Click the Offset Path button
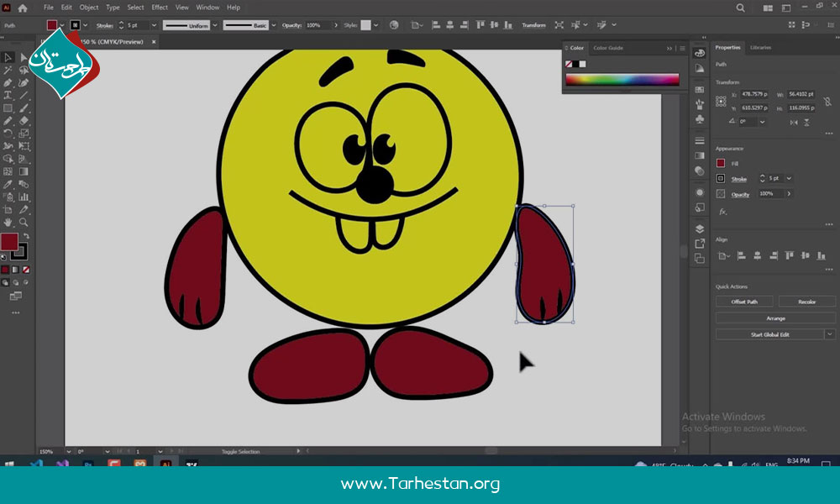 (x=744, y=302)
